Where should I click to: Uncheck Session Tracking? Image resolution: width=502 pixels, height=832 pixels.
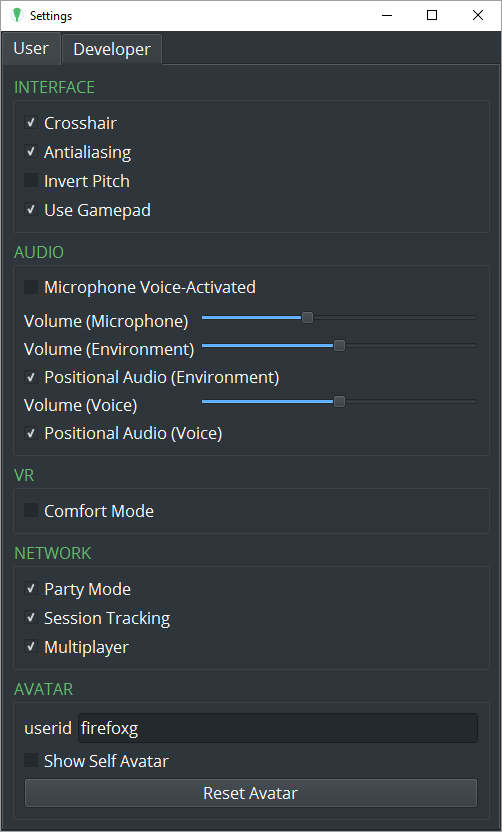pyautogui.click(x=31, y=618)
